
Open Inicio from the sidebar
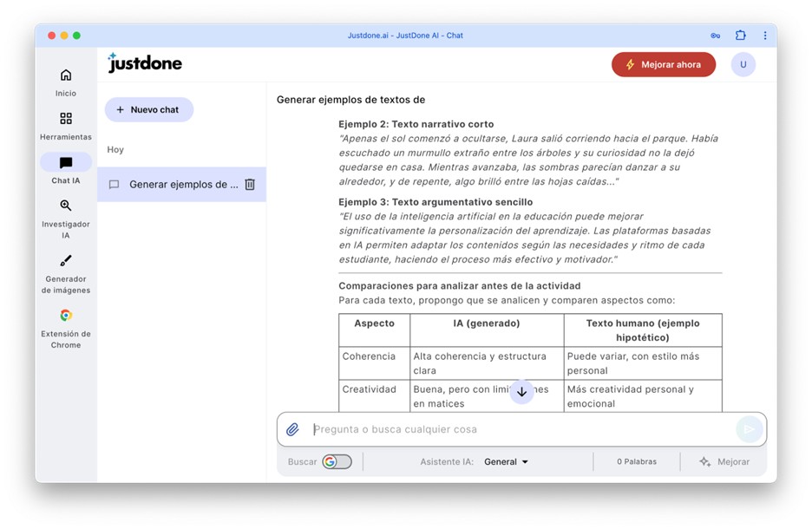65,81
